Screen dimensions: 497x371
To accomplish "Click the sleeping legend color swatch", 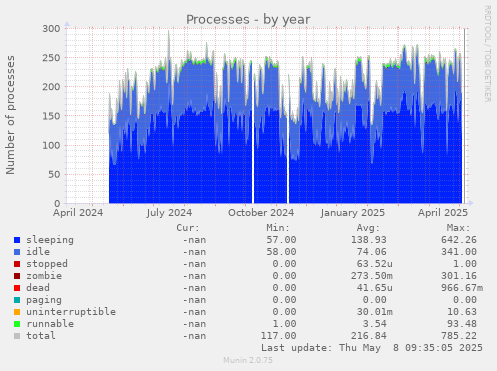I will pyautogui.click(x=17, y=240).
